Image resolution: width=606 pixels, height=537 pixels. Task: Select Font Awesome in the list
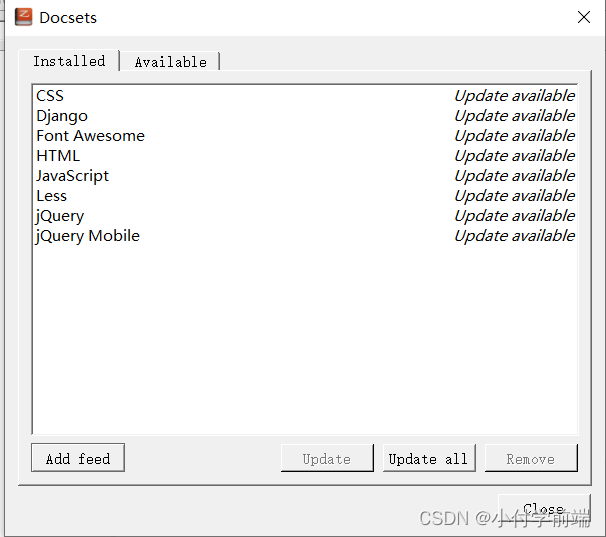(305, 136)
